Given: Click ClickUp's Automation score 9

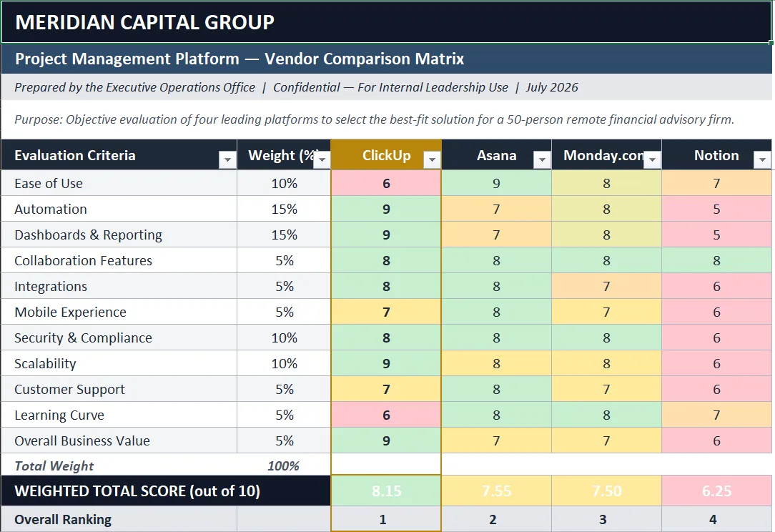Looking at the screenshot, I should click(x=386, y=209).
